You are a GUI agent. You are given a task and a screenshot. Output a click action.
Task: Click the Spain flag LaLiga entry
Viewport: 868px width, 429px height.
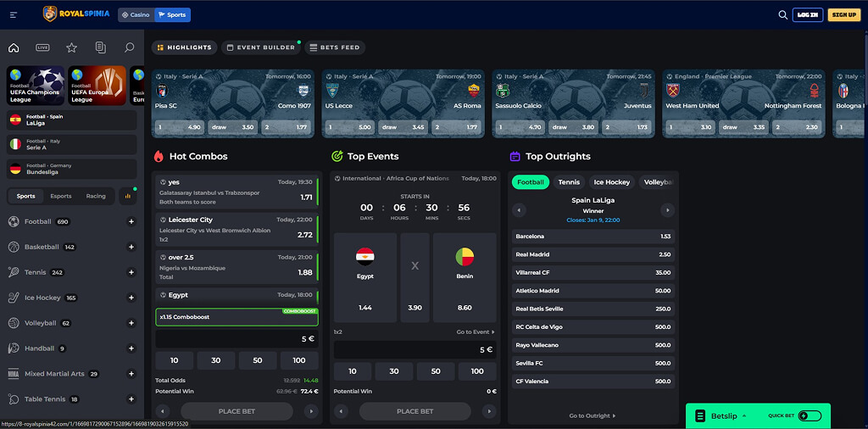point(71,120)
